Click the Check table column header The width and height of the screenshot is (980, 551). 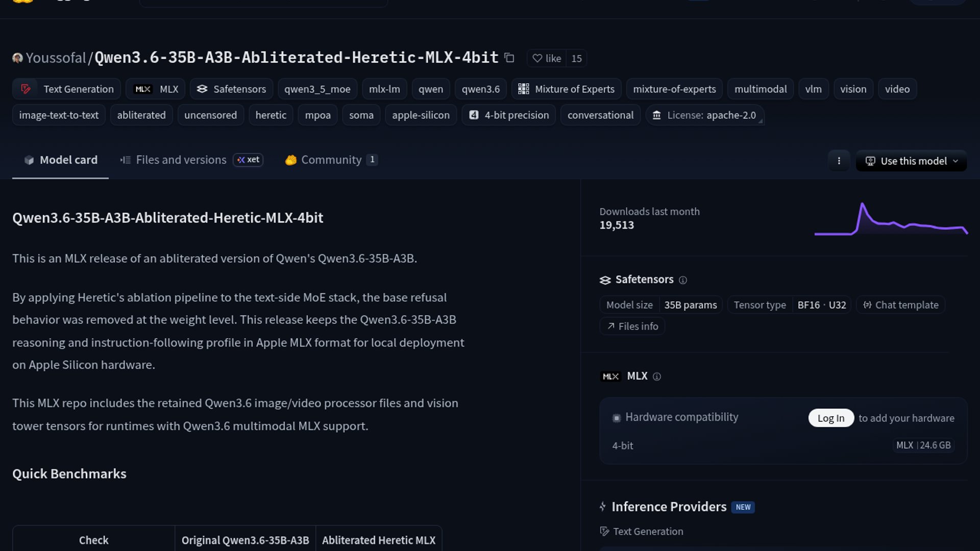tap(94, 540)
